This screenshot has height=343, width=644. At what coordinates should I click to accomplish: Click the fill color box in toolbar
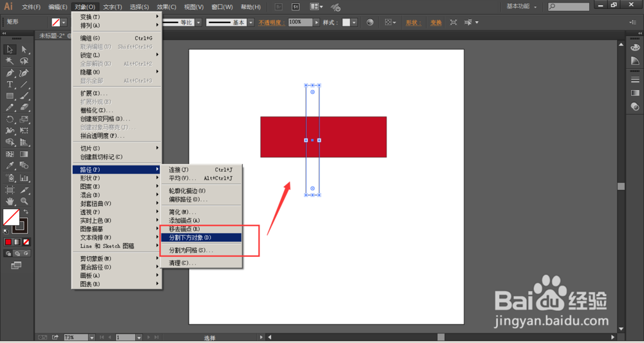pos(12,218)
